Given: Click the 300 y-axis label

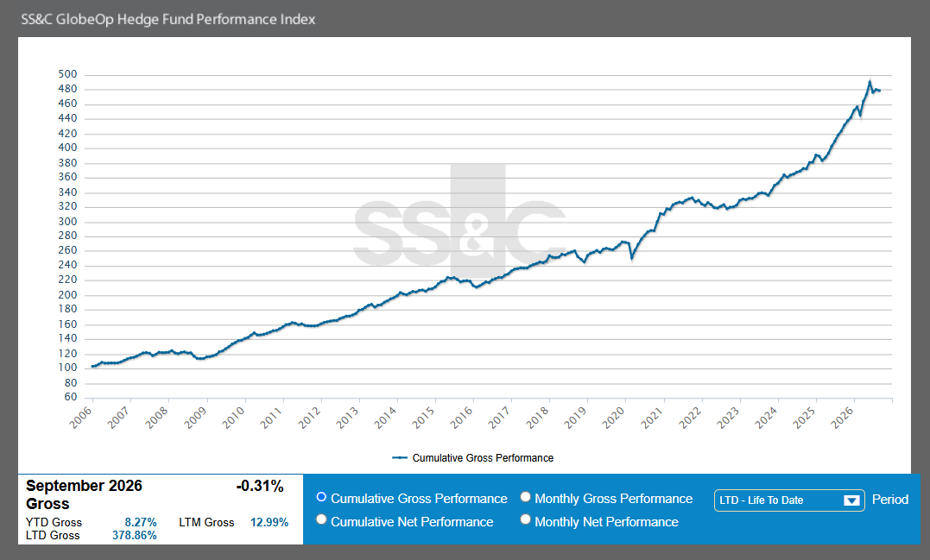Looking at the screenshot, I should click(x=67, y=221).
